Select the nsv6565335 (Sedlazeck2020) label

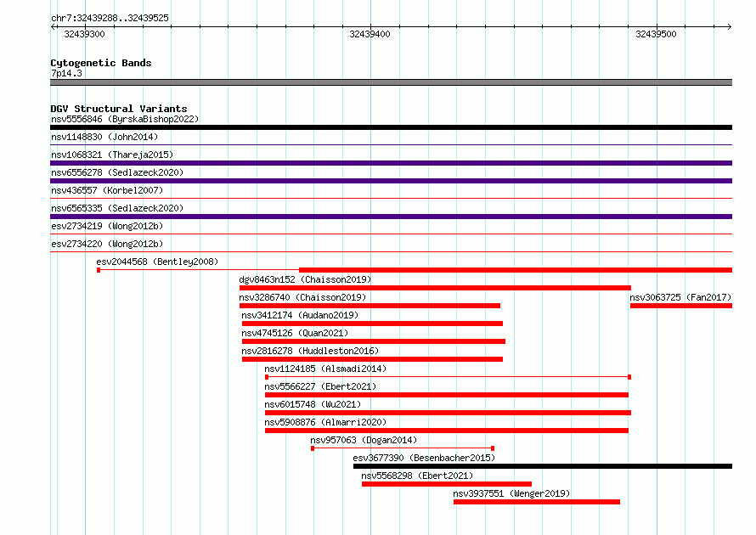(x=117, y=208)
